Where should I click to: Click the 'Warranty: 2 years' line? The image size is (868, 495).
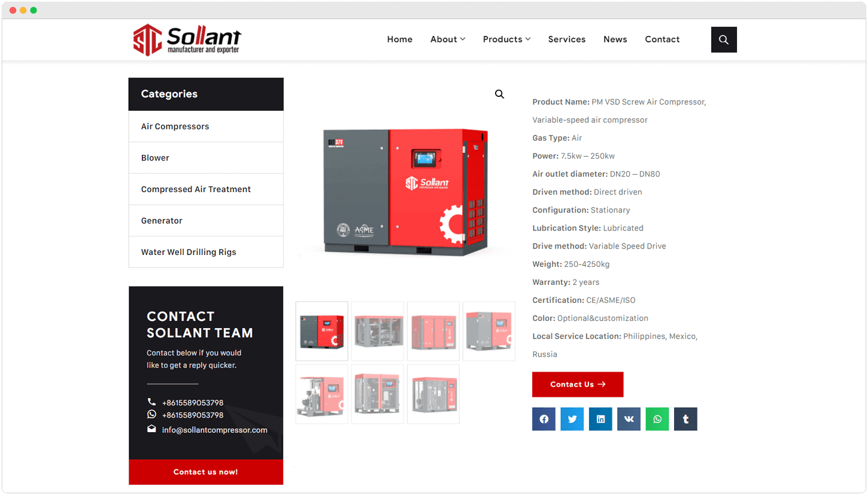[566, 283]
